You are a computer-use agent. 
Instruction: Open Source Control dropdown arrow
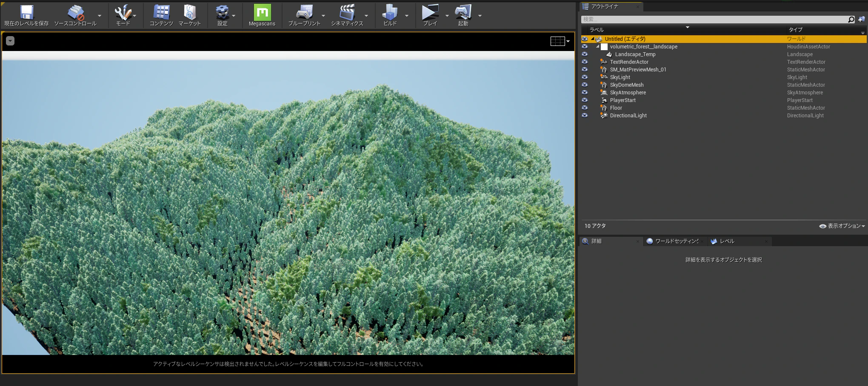click(x=100, y=16)
